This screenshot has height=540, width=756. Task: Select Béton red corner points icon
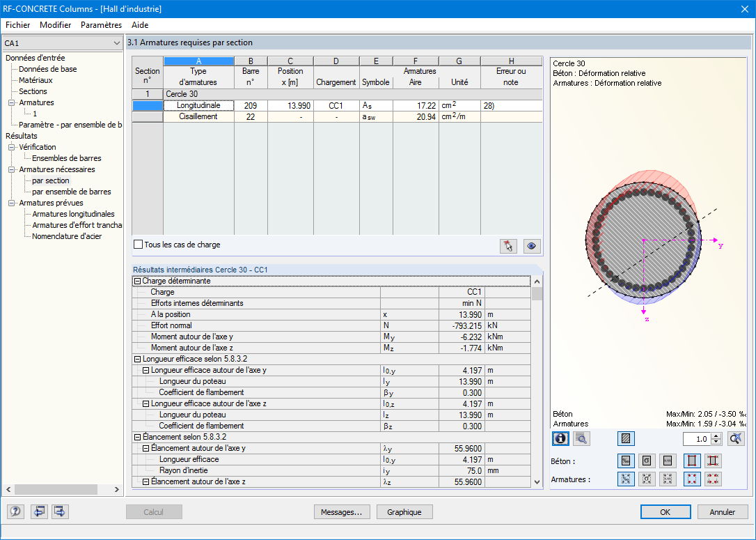(x=692, y=461)
